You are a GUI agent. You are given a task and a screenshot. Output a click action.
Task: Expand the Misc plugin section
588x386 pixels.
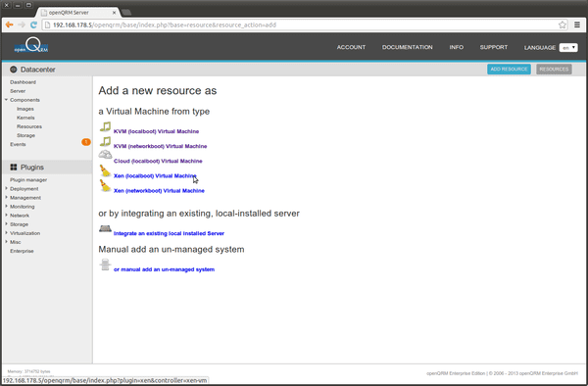coord(6,242)
